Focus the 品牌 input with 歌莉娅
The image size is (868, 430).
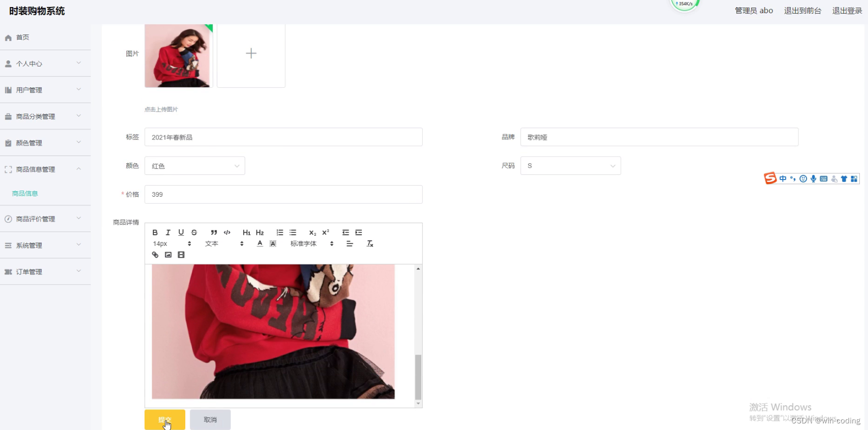tap(659, 137)
